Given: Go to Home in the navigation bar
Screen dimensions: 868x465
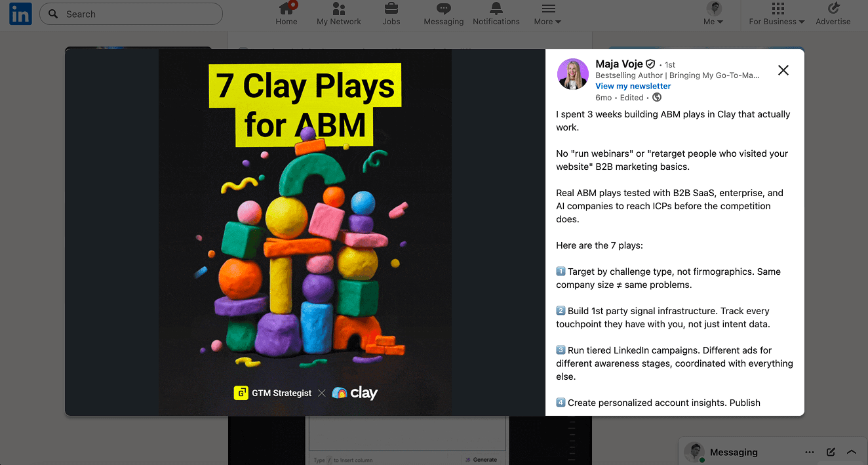Looking at the screenshot, I should pos(286,14).
